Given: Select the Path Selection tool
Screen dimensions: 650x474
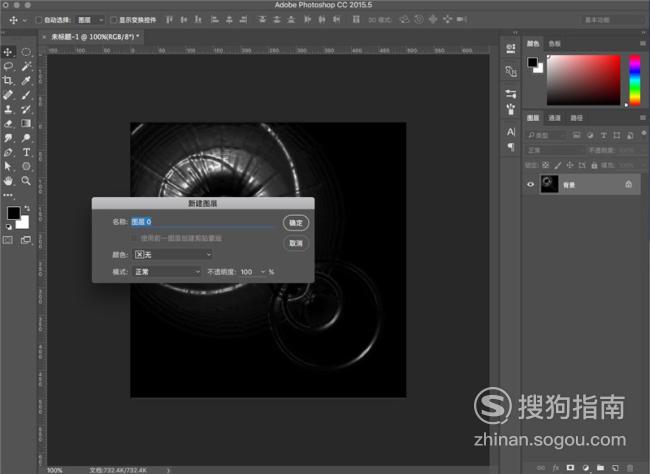Looking at the screenshot, I should pos(8,166).
